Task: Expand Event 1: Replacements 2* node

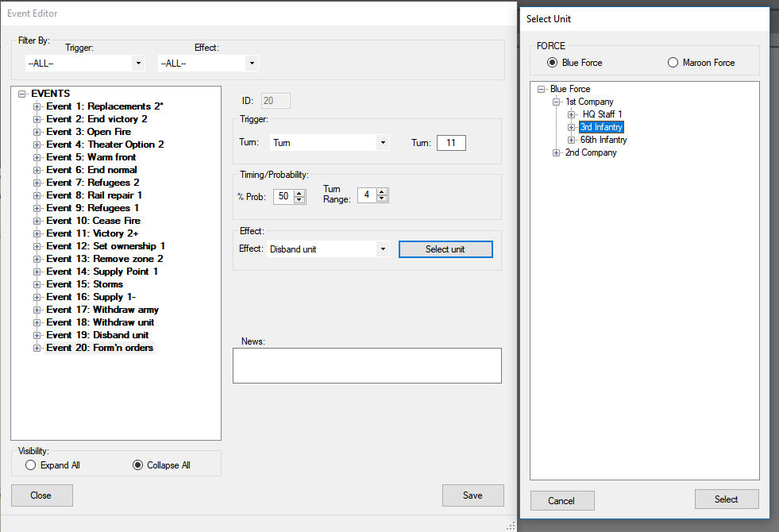Action: pyautogui.click(x=37, y=107)
